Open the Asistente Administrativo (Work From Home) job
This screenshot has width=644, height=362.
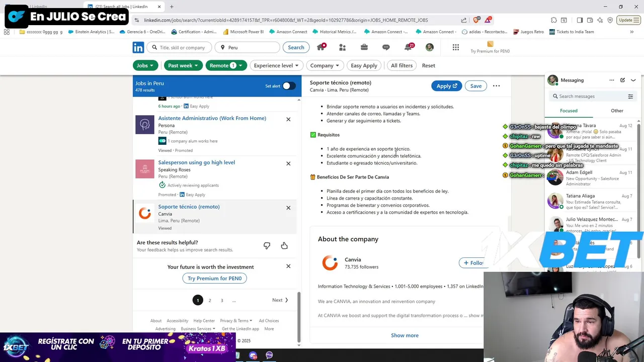click(x=212, y=118)
